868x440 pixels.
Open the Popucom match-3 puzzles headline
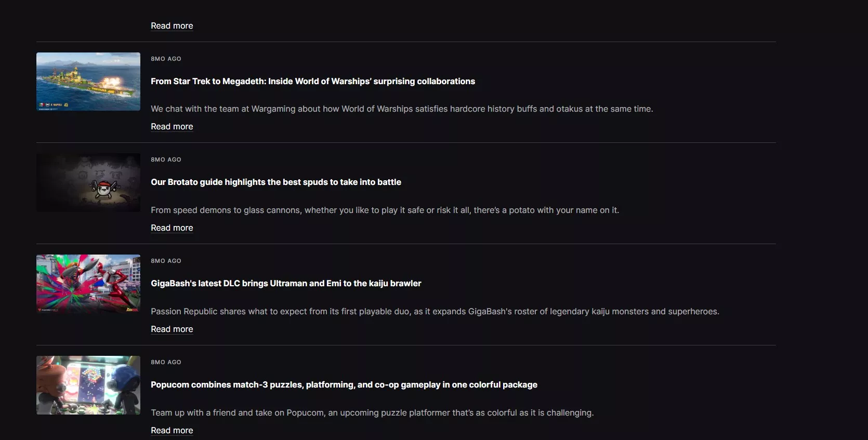point(344,385)
